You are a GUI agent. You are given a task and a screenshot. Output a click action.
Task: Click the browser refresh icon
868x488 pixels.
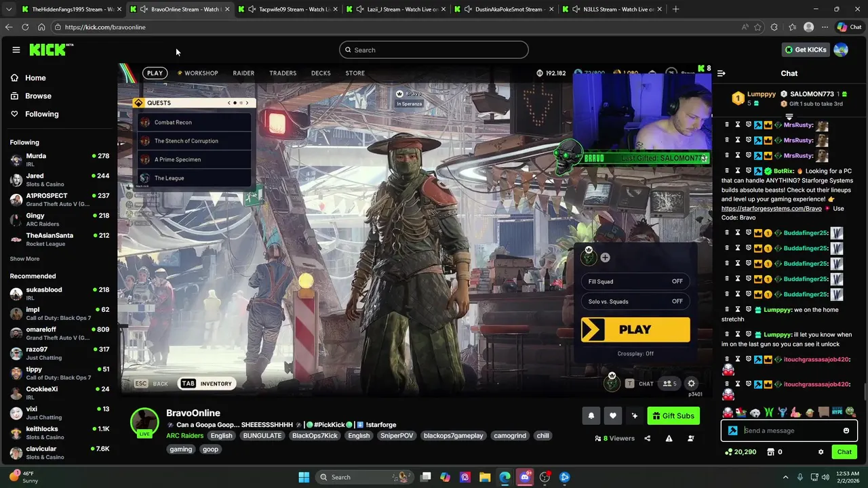point(25,27)
